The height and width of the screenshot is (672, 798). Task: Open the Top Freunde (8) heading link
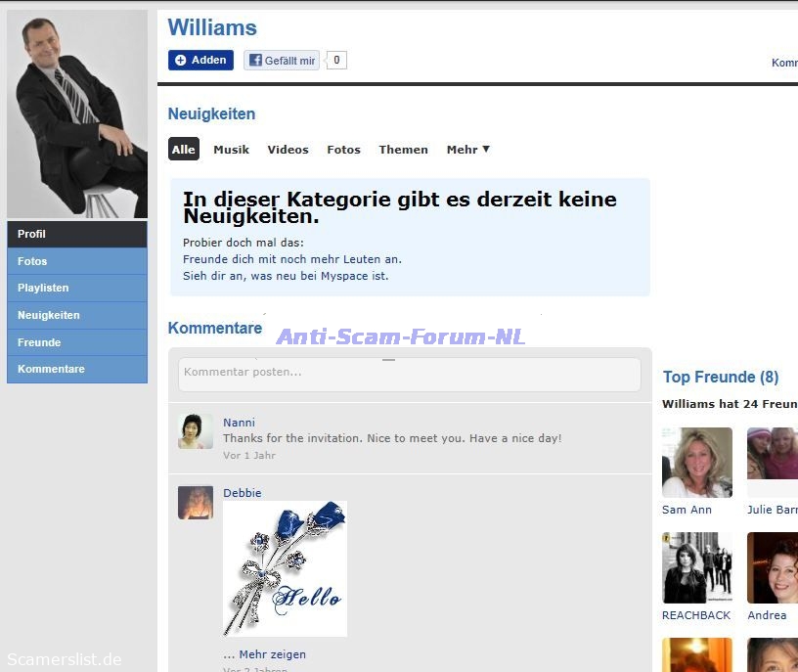pos(720,377)
